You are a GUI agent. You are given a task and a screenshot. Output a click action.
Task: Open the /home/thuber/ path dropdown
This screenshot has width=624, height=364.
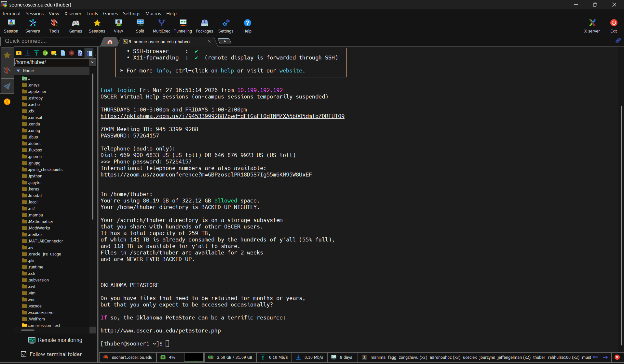92,62
